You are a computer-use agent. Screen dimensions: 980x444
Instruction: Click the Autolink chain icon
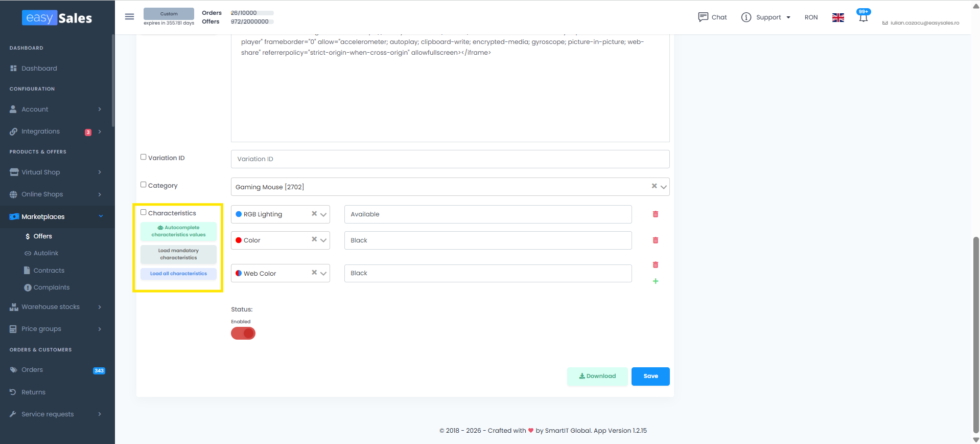(x=28, y=253)
